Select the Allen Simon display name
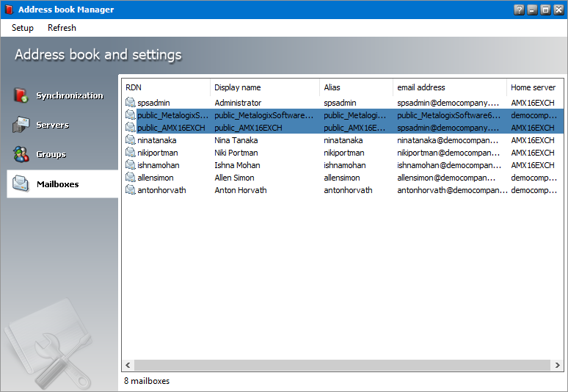 coord(235,178)
